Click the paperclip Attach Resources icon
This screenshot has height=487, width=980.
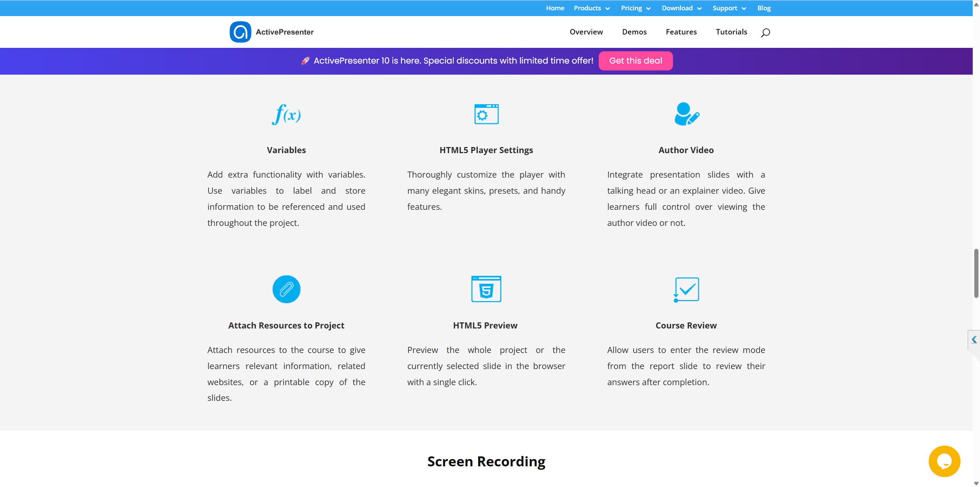(x=286, y=289)
